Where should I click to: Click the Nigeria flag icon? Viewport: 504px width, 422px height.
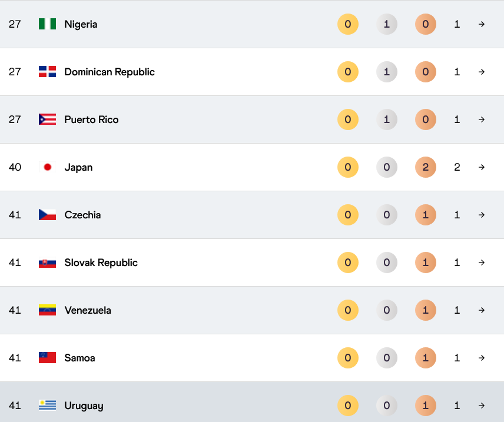[x=47, y=24]
